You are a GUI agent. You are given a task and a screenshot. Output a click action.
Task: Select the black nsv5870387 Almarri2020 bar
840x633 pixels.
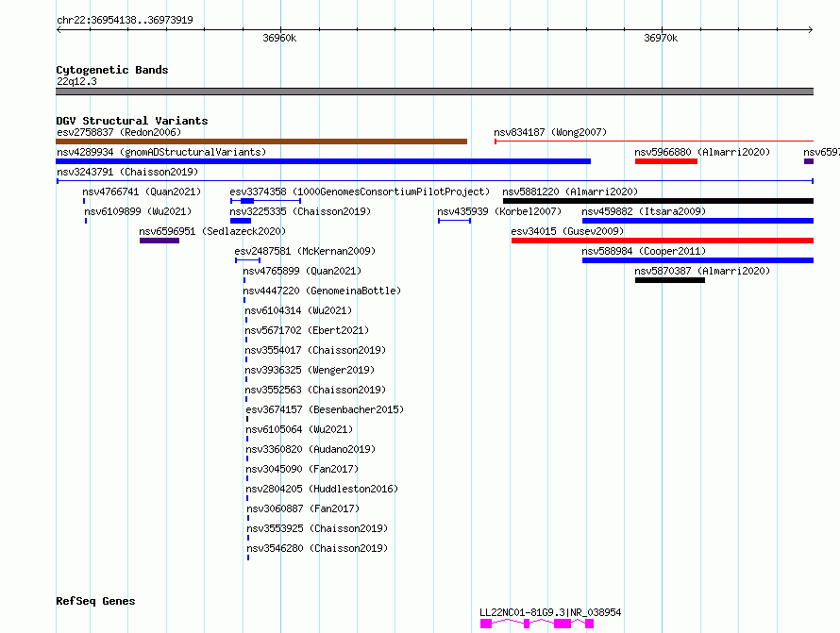tap(670, 280)
